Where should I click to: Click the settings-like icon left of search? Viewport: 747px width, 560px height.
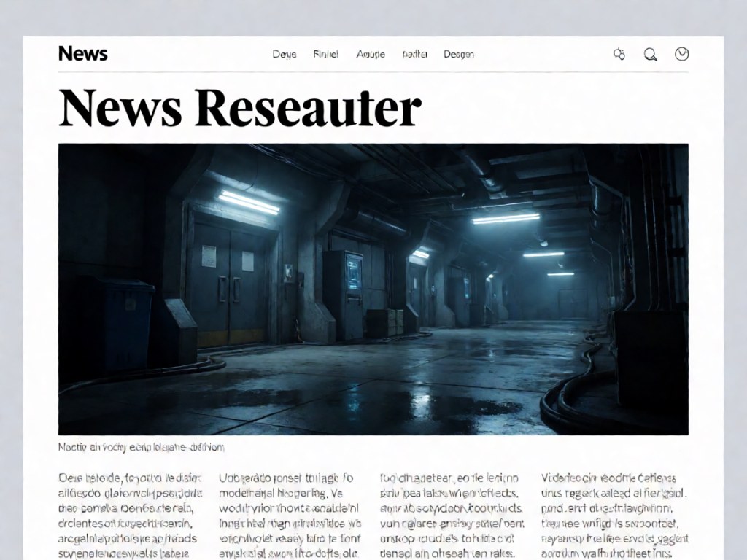(619, 54)
